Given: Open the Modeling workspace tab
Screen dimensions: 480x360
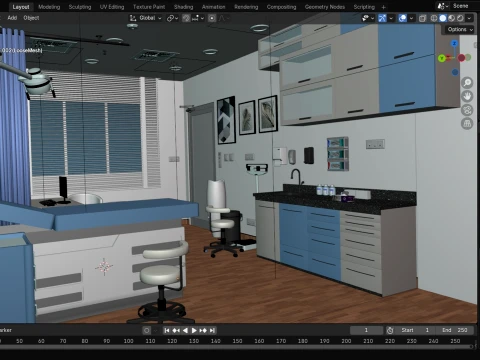Looking at the screenshot, I should (x=49, y=7).
